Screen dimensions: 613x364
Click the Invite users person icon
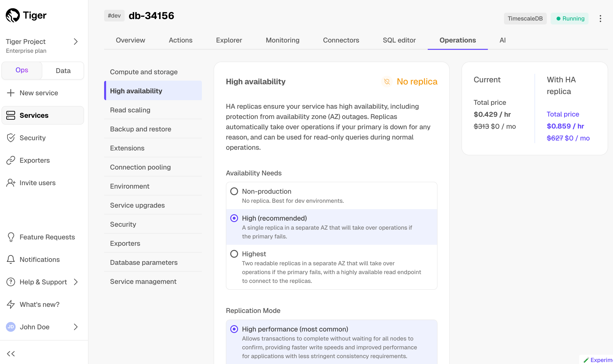point(11,183)
